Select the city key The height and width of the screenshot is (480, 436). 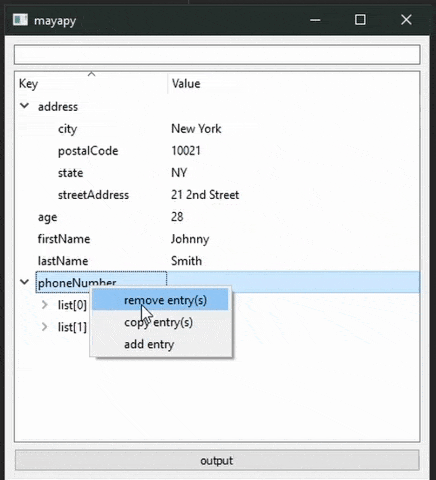(68, 129)
